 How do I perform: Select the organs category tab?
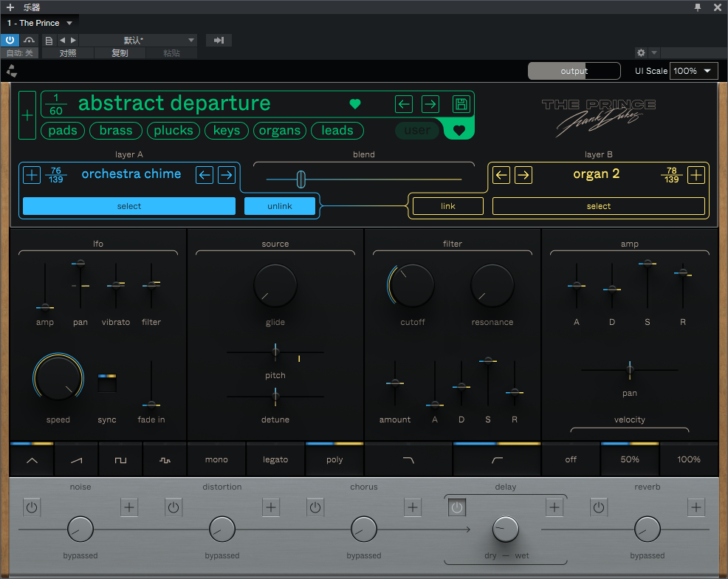[280, 131]
